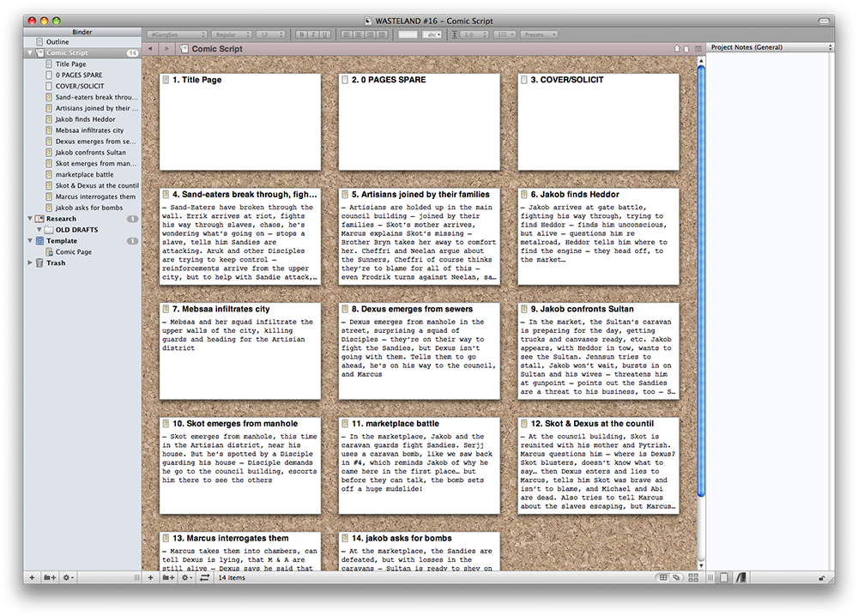Select the Outline item in binder
The image size is (858, 616).
(x=57, y=42)
